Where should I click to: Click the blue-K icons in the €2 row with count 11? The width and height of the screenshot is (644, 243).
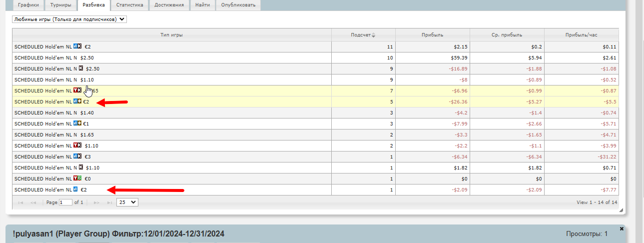click(x=77, y=46)
